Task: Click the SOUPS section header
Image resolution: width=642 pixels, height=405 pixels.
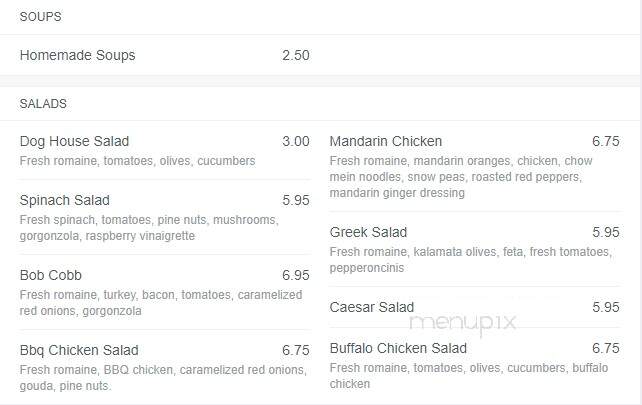Action: 41,17
